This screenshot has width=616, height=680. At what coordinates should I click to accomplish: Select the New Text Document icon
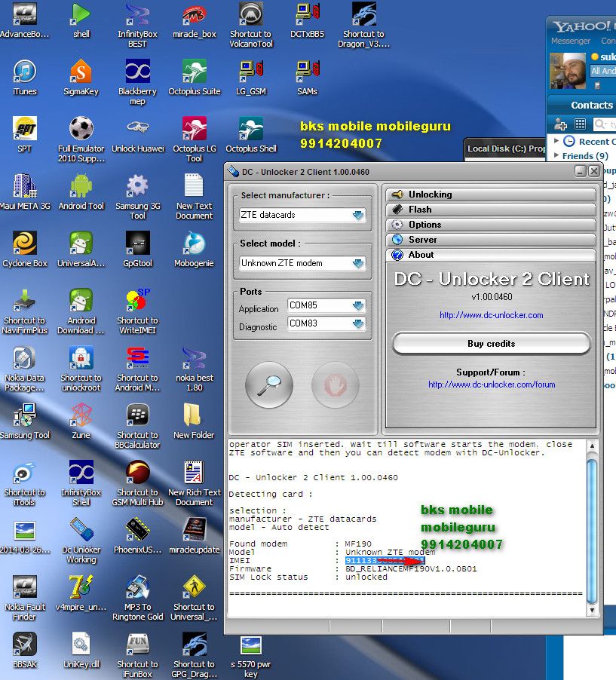click(194, 197)
